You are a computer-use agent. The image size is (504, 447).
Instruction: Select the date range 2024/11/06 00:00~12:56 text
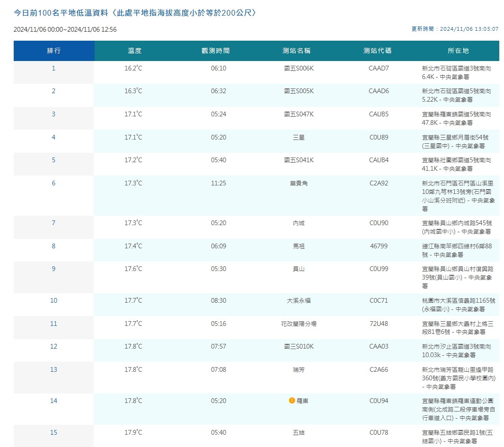pyautogui.click(x=65, y=30)
